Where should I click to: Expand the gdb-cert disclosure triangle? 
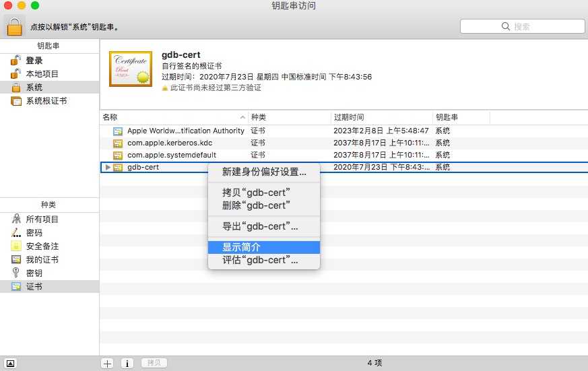pos(108,167)
